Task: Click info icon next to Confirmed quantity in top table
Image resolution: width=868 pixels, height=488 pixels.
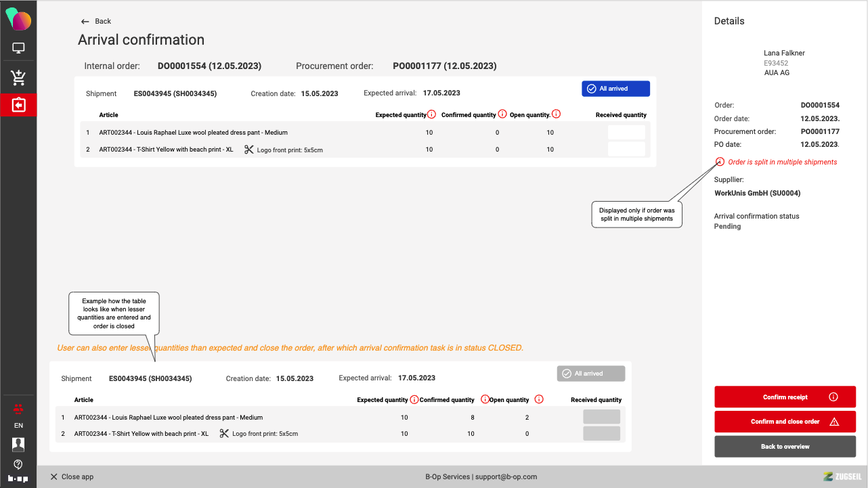Action: 502,114
